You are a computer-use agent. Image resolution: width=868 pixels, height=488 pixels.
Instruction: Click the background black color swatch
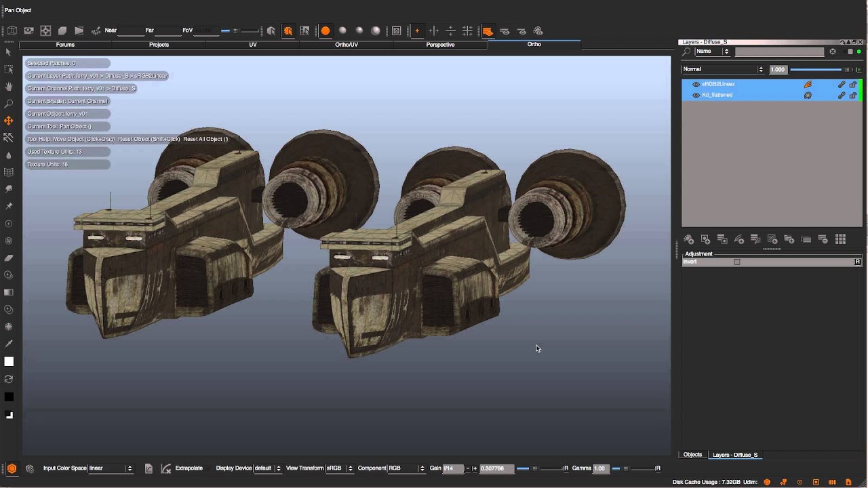[x=9, y=397]
